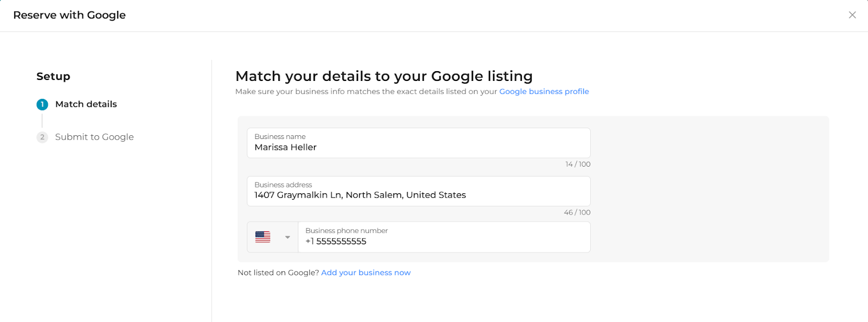Select the Match details step
The height and width of the screenshot is (322, 868).
86,104
